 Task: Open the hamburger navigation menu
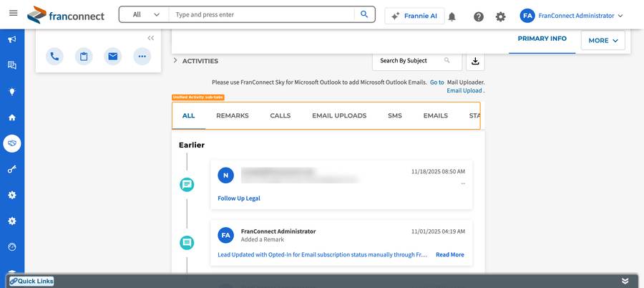pyautogui.click(x=13, y=13)
